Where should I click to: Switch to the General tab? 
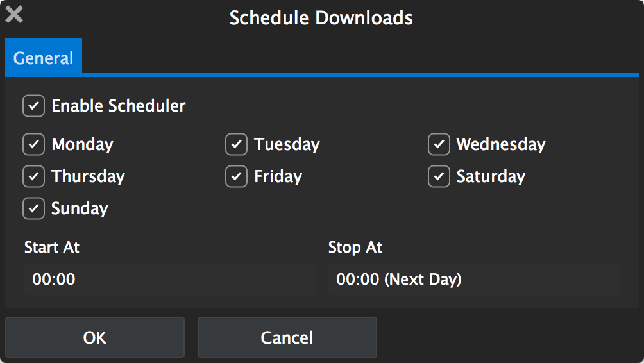tap(44, 58)
